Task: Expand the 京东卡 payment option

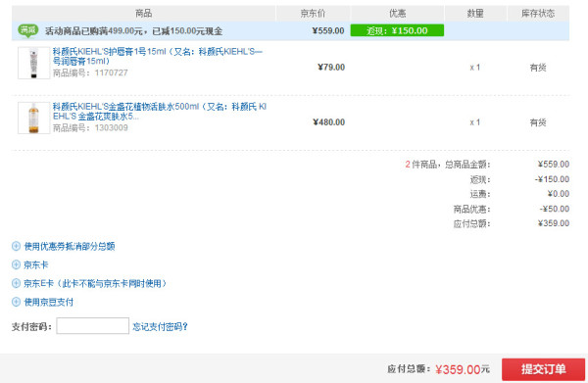Action: point(16,264)
